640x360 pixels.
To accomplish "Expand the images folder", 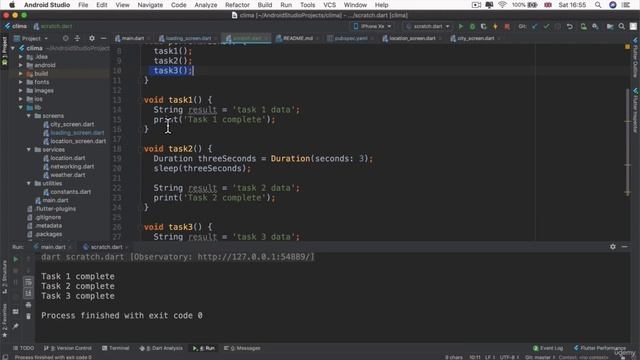I will point(21,91).
